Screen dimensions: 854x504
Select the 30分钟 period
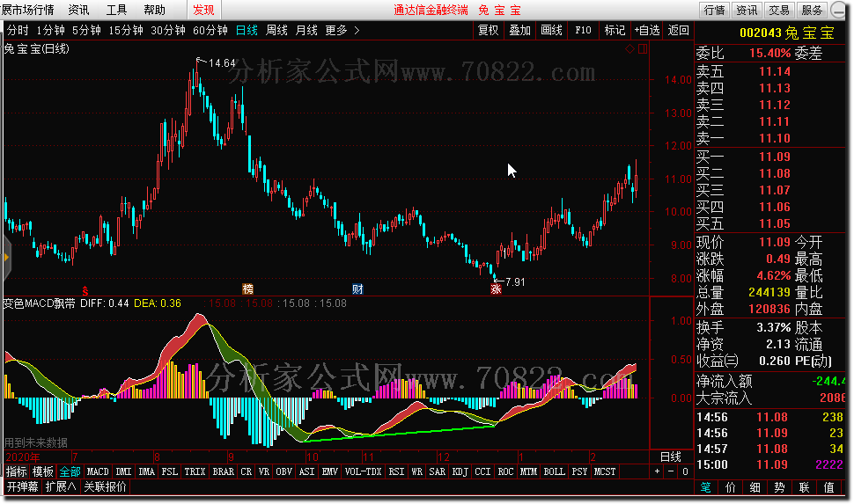point(168,31)
